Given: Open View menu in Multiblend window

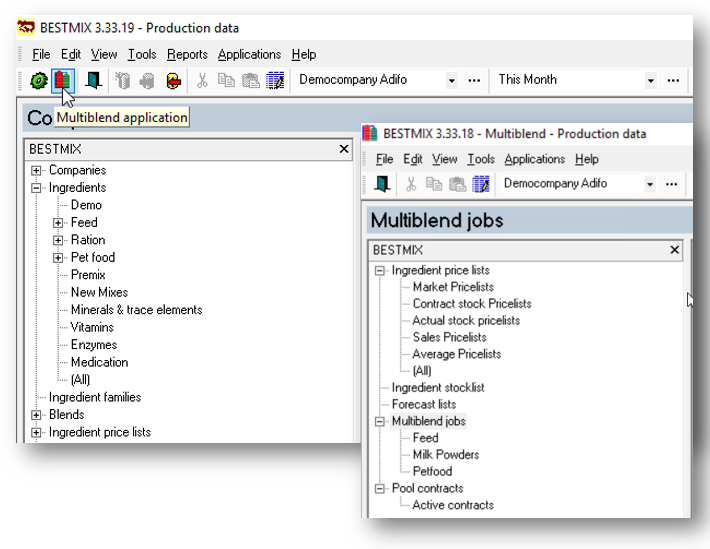Looking at the screenshot, I should click(445, 159).
